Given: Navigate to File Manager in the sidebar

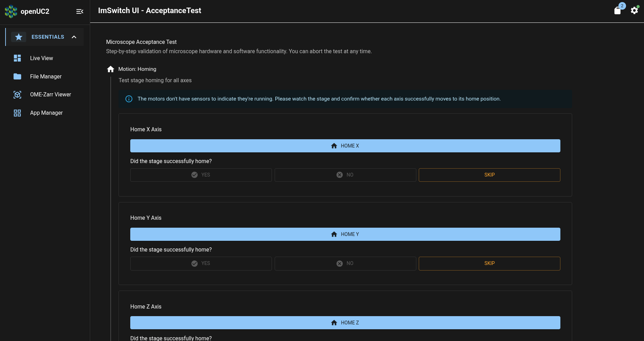Looking at the screenshot, I should point(46,76).
